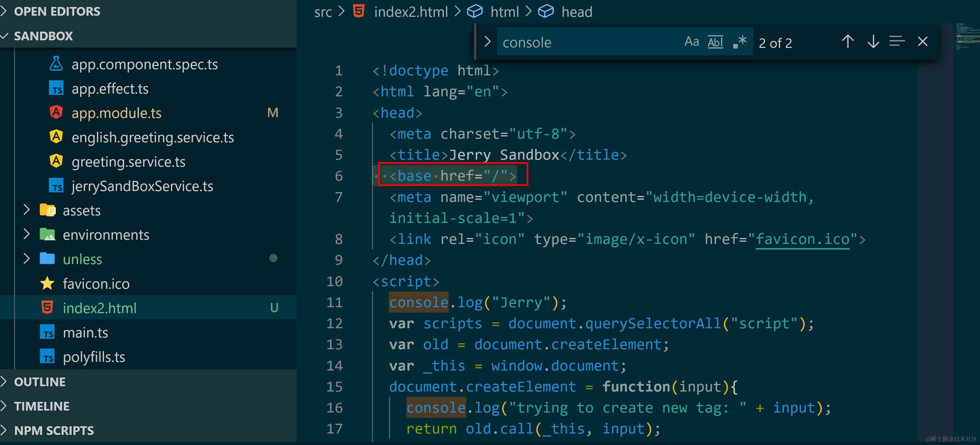Click the Find in Selection icon
Screen dimensions: 980x445
(x=897, y=42)
